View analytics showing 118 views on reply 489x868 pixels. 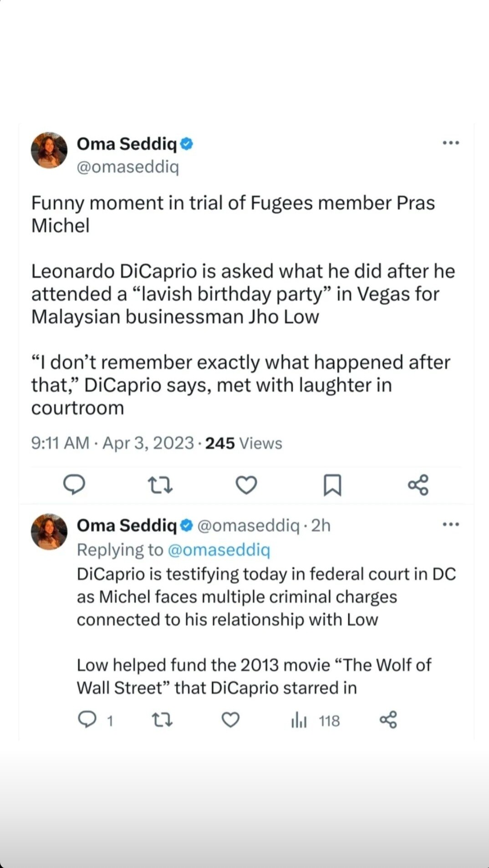coord(315,721)
